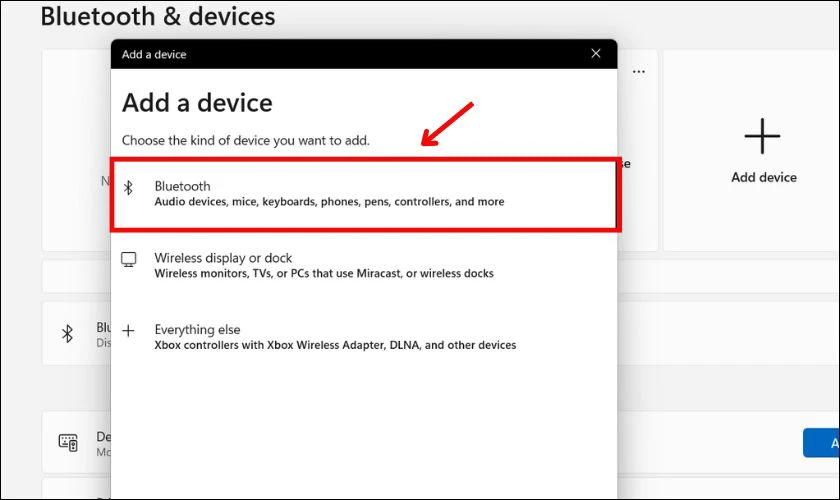Open the three-dot more options menu

pyautogui.click(x=639, y=71)
